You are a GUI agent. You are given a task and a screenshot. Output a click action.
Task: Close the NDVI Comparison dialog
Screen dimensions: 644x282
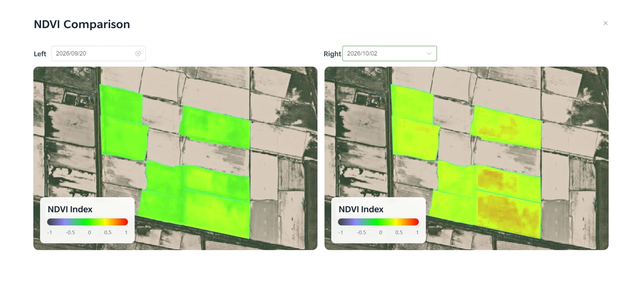[605, 23]
